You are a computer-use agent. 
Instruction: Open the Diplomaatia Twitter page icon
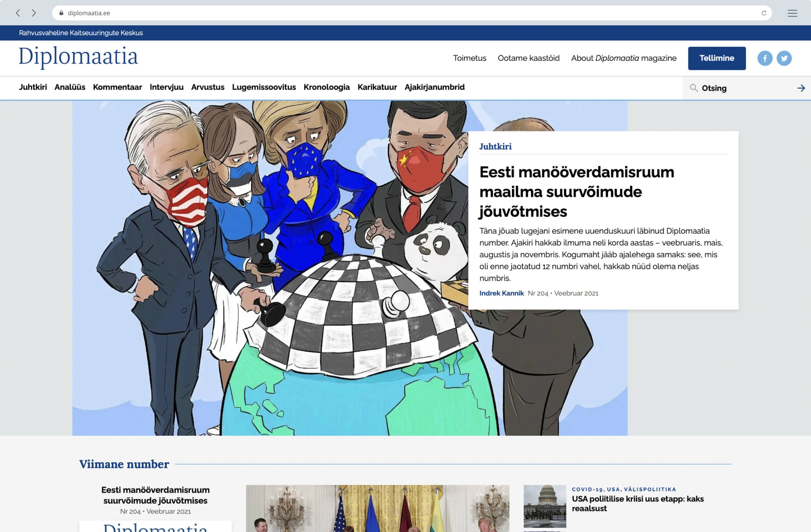pyautogui.click(x=784, y=58)
